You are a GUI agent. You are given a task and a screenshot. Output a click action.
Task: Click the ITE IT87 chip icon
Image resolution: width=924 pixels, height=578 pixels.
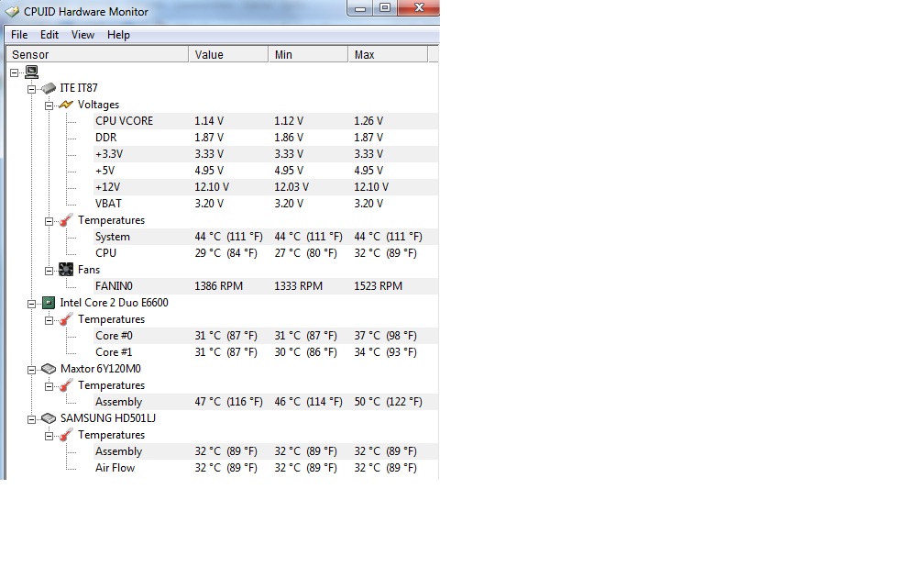(x=49, y=88)
